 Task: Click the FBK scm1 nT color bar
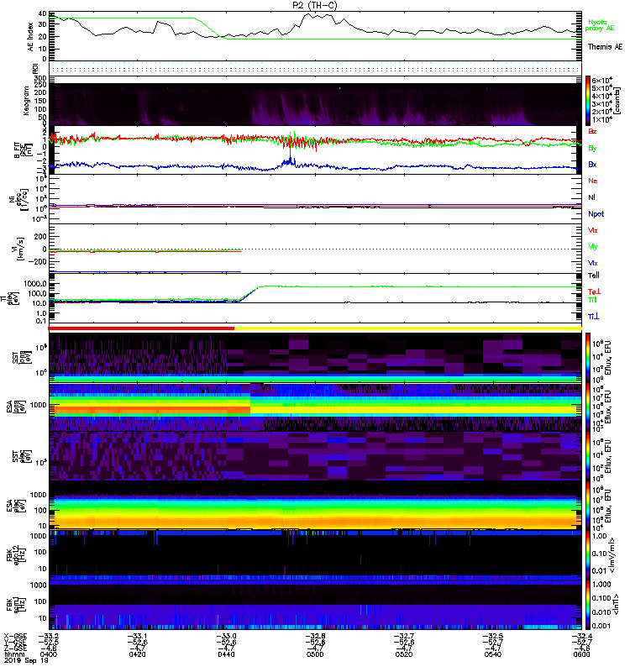point(587,605)
